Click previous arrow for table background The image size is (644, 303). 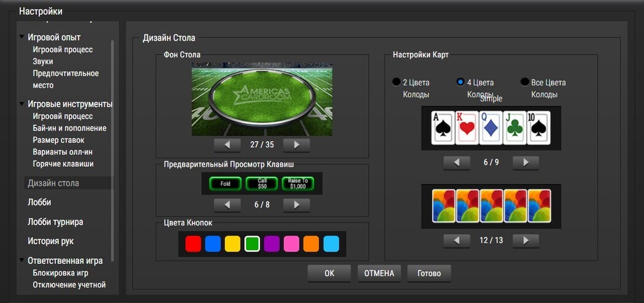(x=227, y=145)
